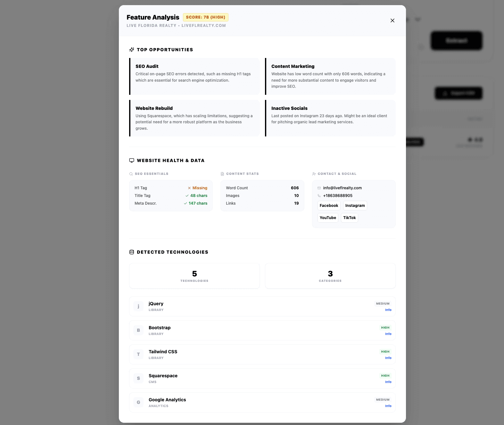
Task: Click the Website Health monitor icon
Action: (x=132, y=160)
